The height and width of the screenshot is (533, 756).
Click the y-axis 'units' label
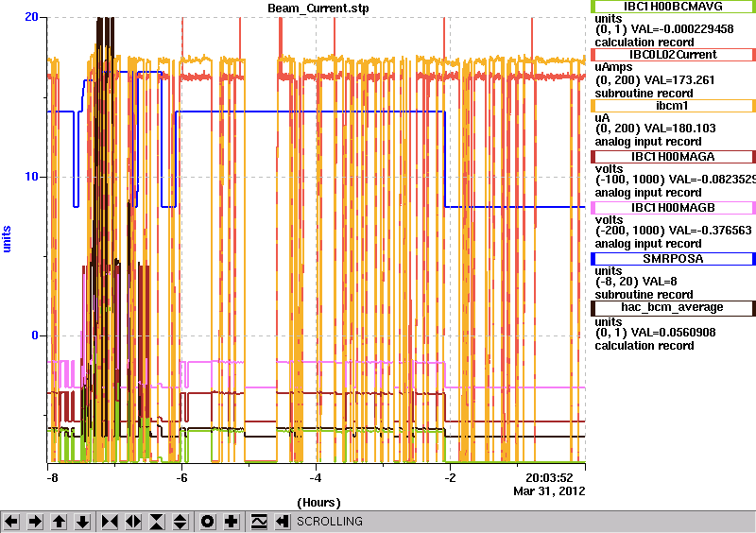[7, 239]
